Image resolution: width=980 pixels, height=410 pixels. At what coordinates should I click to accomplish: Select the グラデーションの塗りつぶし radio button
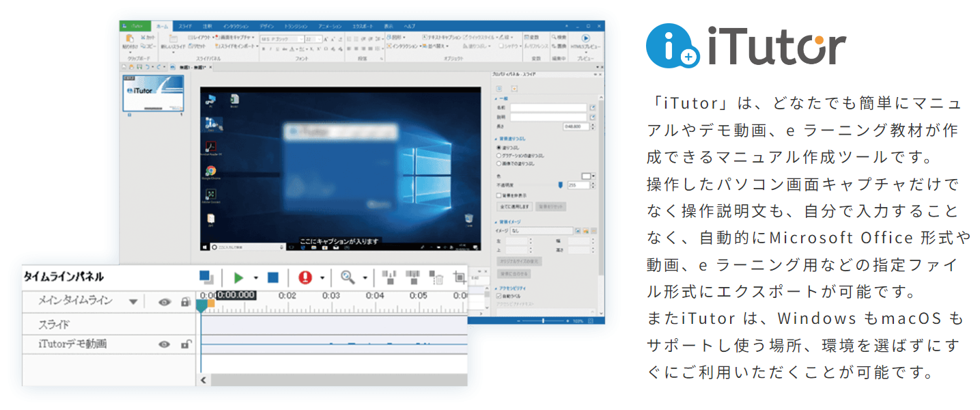499,155
